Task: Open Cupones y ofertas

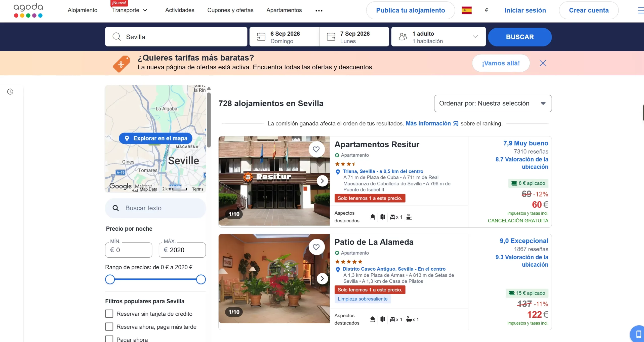Action: (230, 10)
